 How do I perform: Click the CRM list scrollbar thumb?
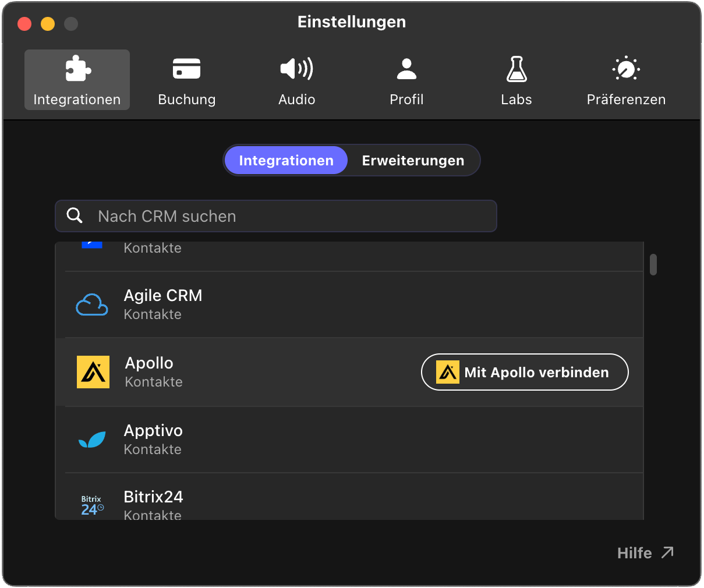[x=653, y=264]
